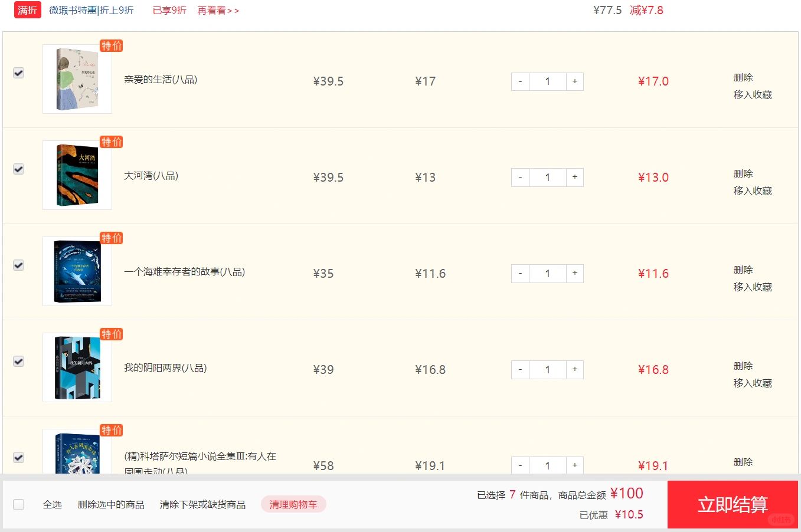Open 亲爱的生活(八品) title link
This screenshot has width=801, height=532.
click(x=161, y=80)
